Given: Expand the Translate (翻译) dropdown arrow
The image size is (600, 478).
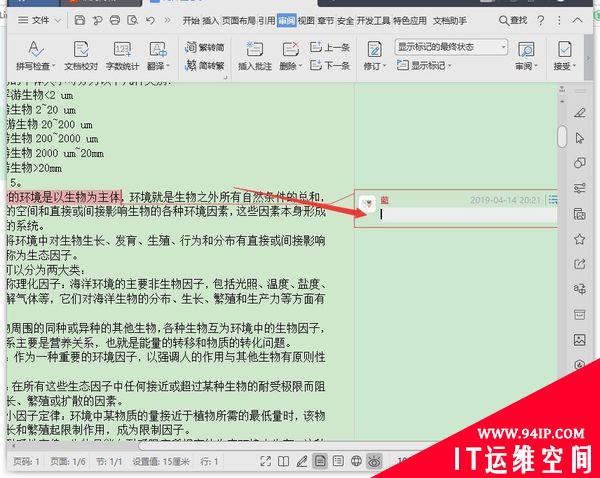Looking at the screenshot, I should point(168,67).
